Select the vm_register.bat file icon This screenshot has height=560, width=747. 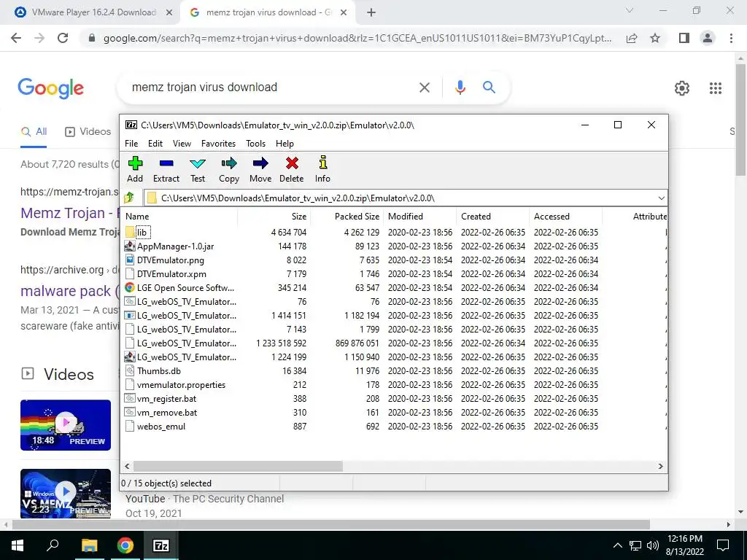[x=130, y=399]
